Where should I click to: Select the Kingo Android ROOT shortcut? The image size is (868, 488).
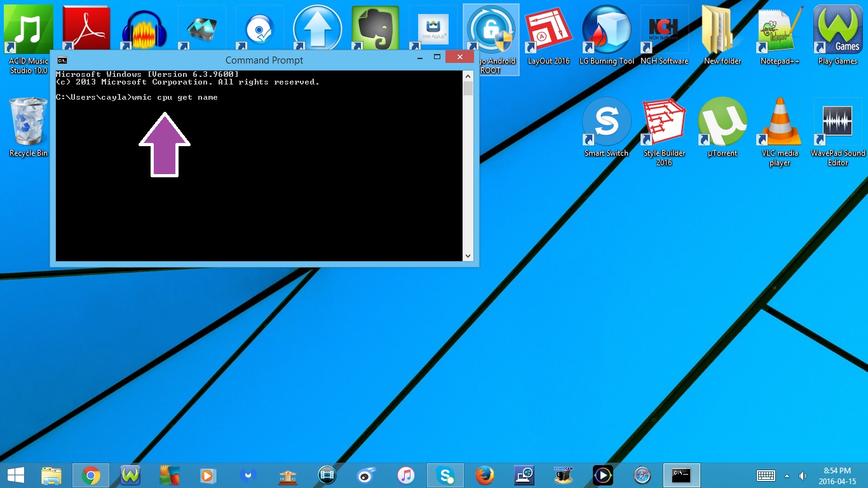(x=491, y=39)
